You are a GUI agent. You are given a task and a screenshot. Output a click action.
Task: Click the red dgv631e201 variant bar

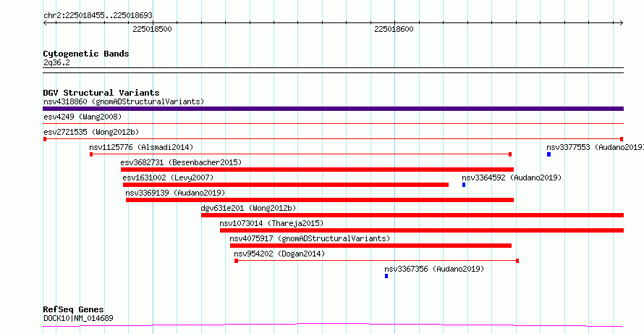click(412, 215)
